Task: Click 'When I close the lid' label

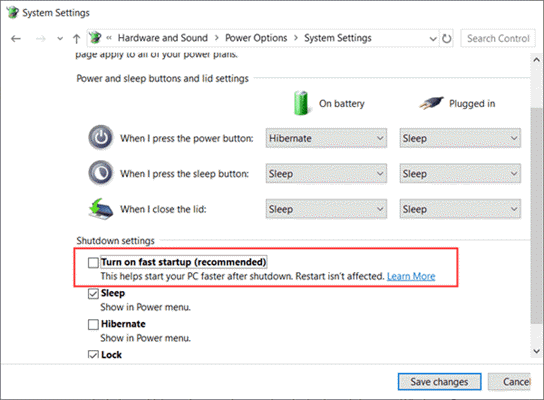Action: [x=163, y=209]
